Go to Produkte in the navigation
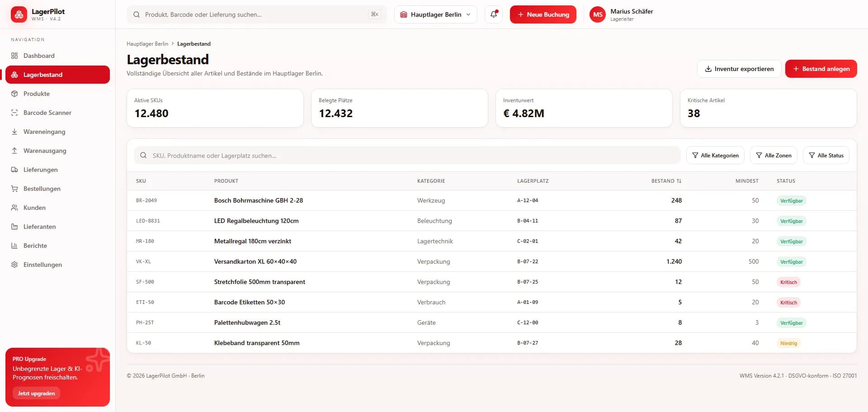 click(x=57, y=94)
